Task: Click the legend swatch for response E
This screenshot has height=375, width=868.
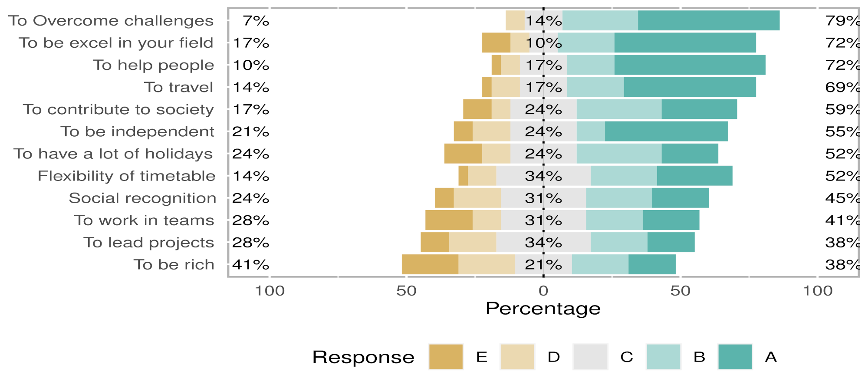Action: pos(446,357)
